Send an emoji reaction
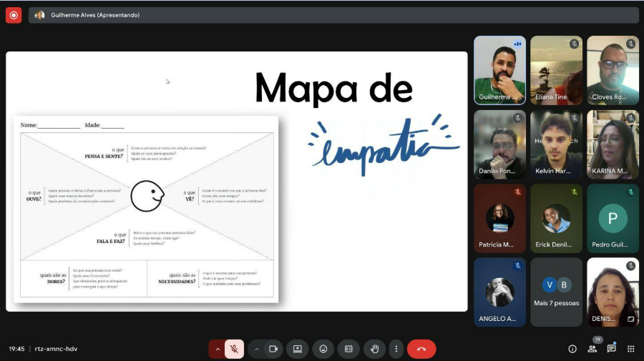The image size is (644, 361). [x=323, y=349]
